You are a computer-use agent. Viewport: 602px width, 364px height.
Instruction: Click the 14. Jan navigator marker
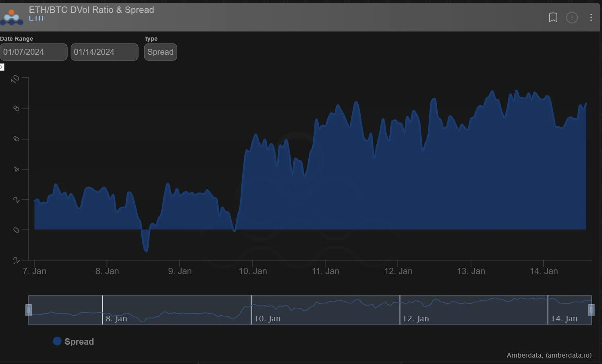pyautogui.click(x=564, y=318)
